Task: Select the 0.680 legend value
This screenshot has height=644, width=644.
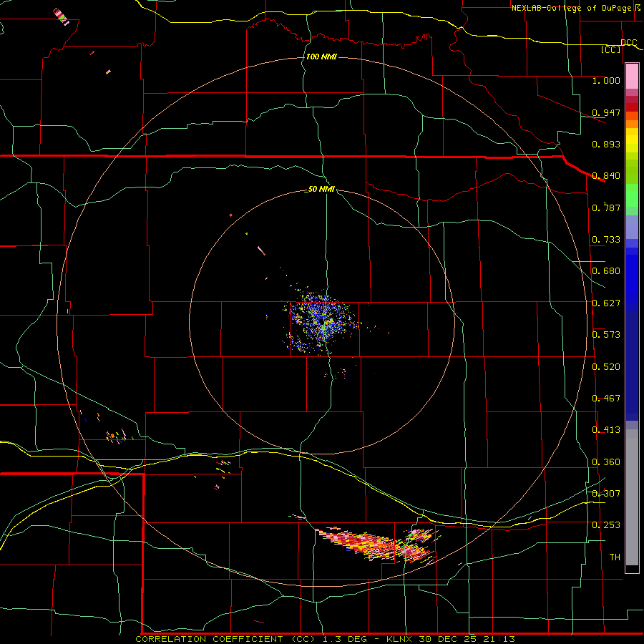Action: pos(606,270)
